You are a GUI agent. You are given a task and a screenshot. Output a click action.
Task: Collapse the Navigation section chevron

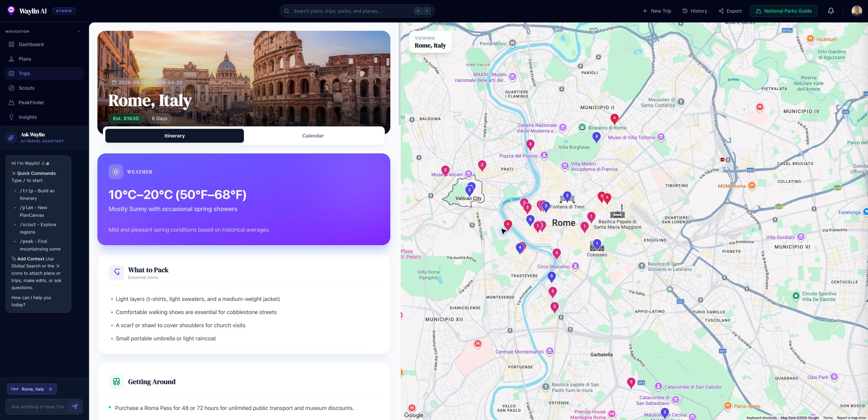click(79, 32)
